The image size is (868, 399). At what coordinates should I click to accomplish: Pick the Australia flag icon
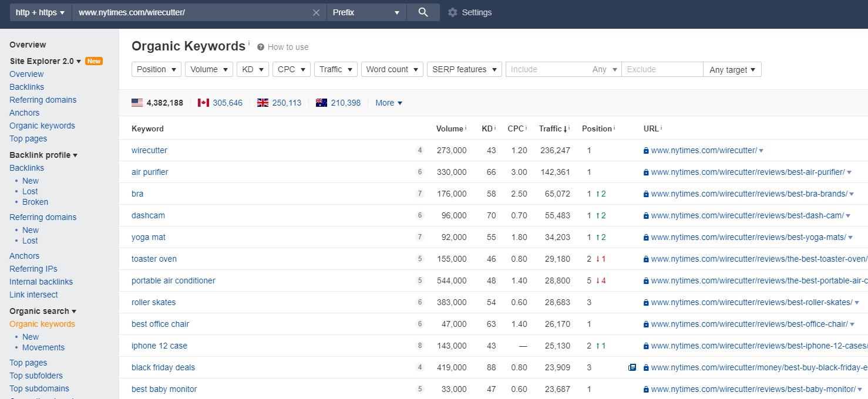point(321,103)
